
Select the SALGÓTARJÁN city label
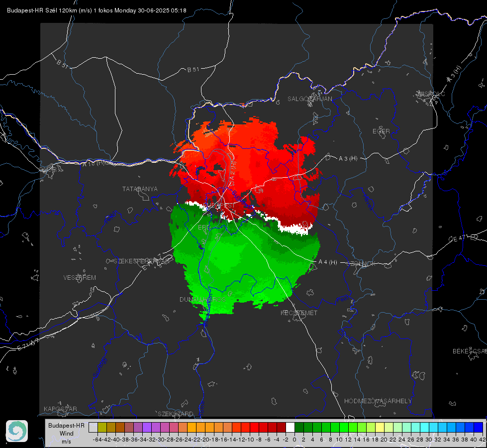coord(309,99)
